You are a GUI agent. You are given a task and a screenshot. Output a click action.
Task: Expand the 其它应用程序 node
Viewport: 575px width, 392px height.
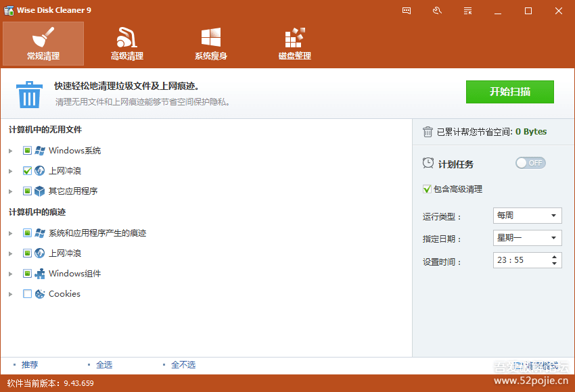click(x=11, y=191)
